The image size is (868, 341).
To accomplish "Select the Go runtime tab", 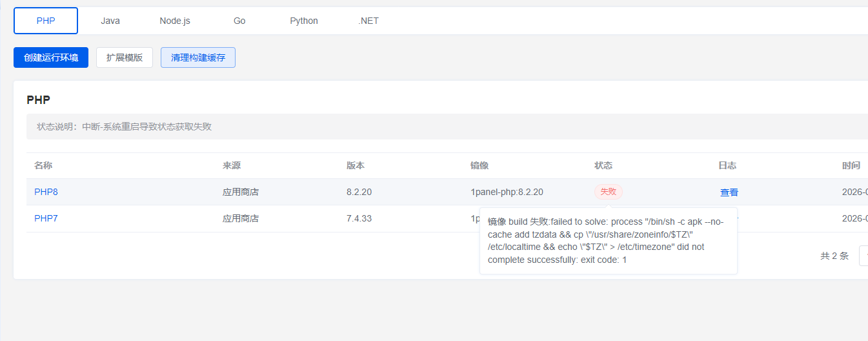I will click(x=239, y=21).
